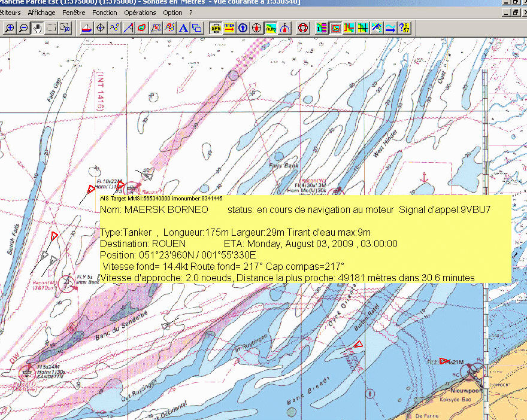Select the dashed rectangle selection tool
Viewport: 527px width, 420px height.
[52, 28]
